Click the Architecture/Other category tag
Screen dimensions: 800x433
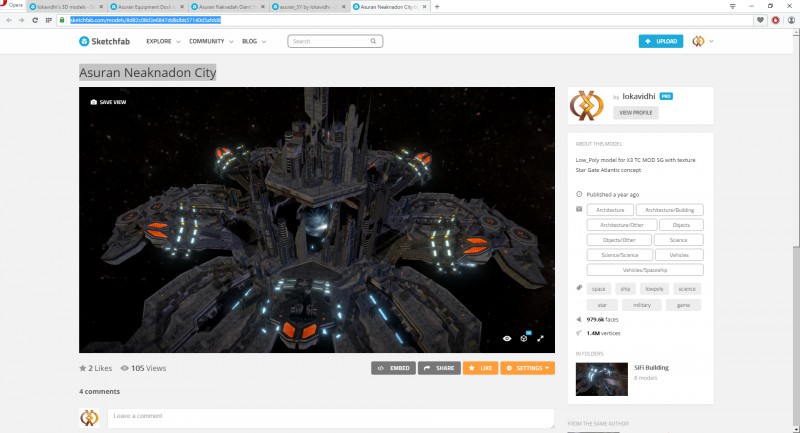coord(622,225)
